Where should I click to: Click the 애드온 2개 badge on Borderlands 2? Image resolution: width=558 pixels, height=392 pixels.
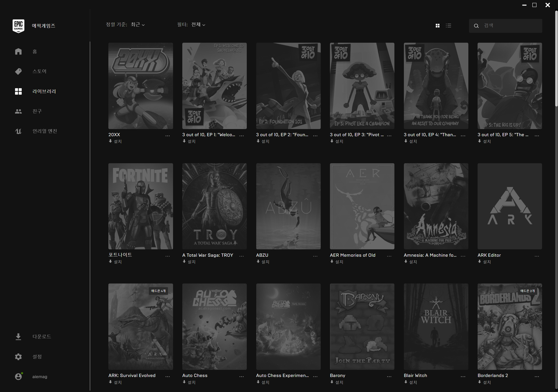pyautogui.click(x=527, y=291)
